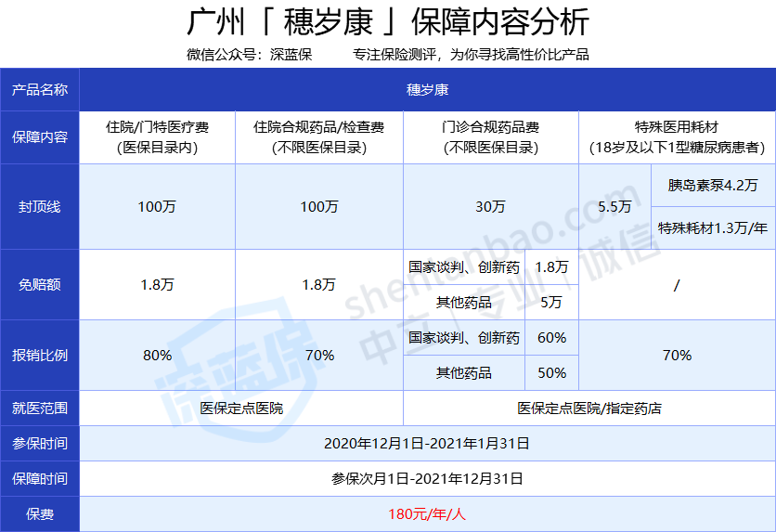Viewport: 776px width, 532px height.
Task: Click the red 180元/年/人 premium
Action: [x=427, y=514]
